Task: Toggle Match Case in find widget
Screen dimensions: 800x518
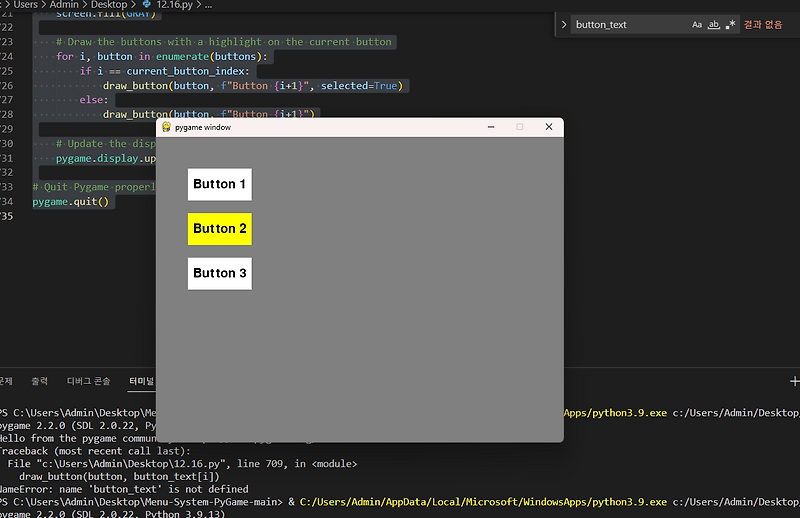Action: [697, 24]
